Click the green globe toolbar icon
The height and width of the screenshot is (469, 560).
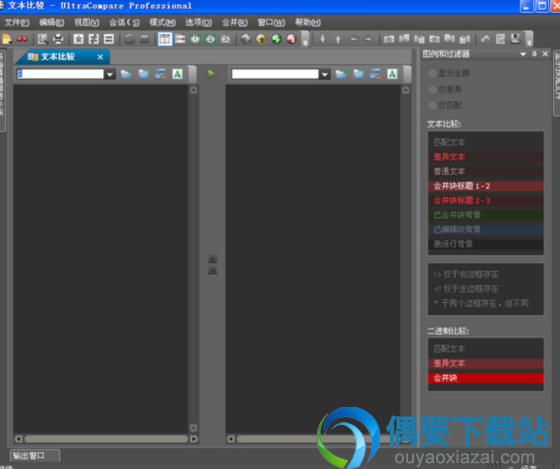(276, 39)
